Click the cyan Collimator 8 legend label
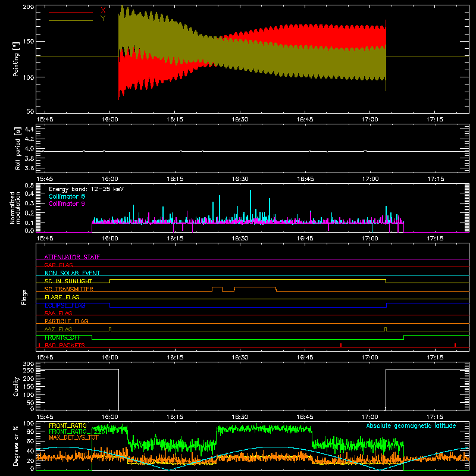Screen dimensions: 476x476 click(67, 196)
